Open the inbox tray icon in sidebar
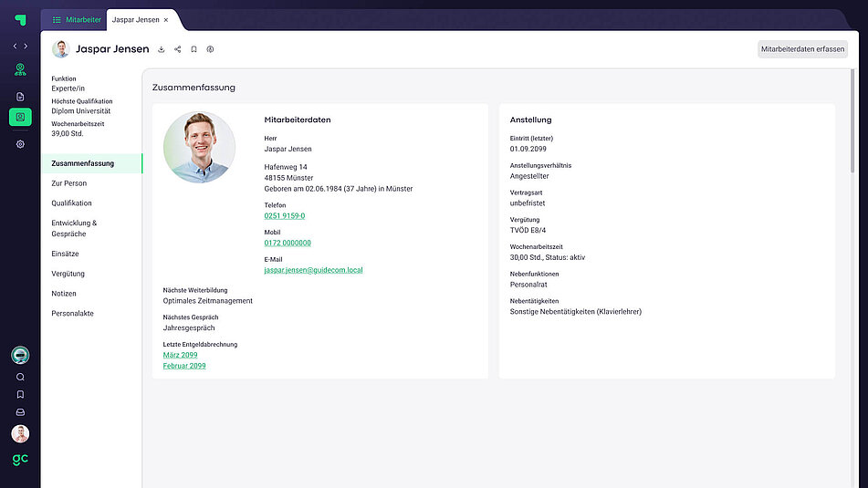868x488 pixels. pos(20,412)
